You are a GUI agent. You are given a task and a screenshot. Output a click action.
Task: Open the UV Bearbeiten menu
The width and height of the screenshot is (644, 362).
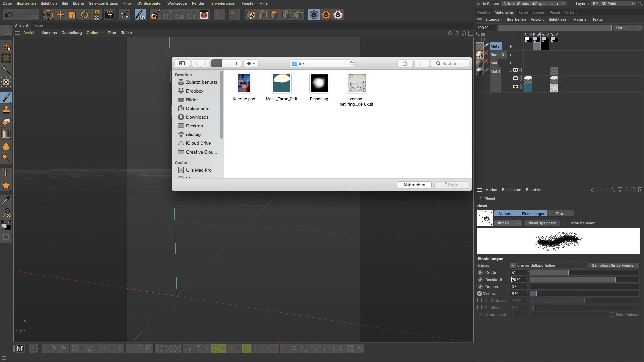(150, 3)
